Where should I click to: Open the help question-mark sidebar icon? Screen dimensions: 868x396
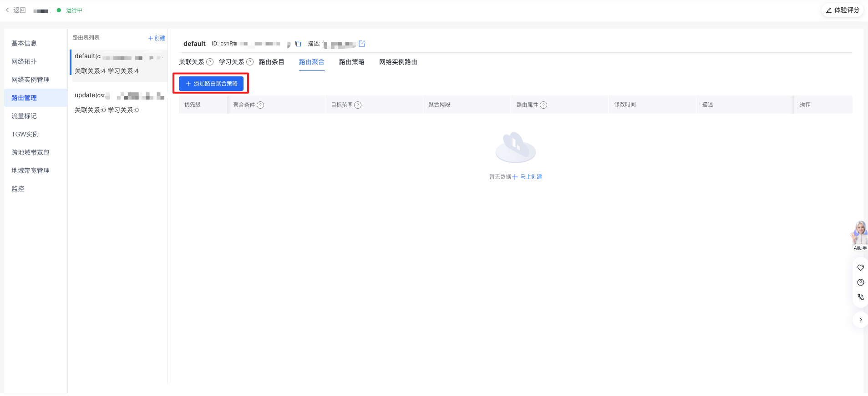coord(861,282)
